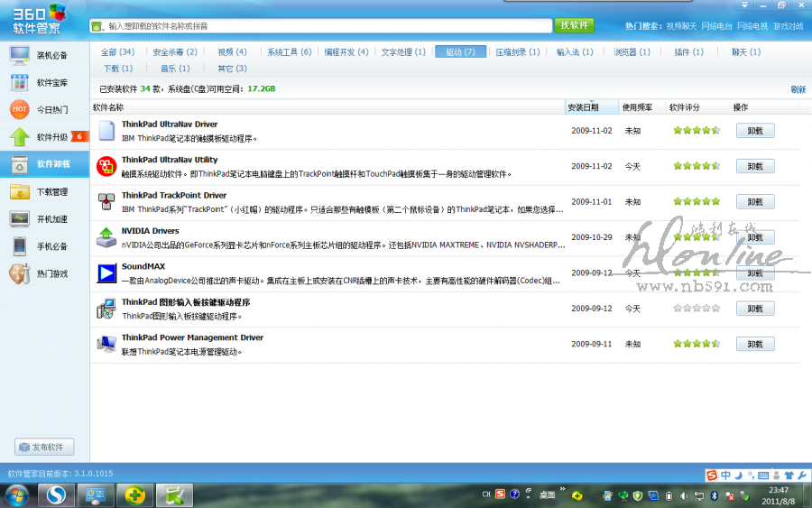The image size is (812, 508).
Task: Open 软件宝库 in the sidebar
Action: click(45, 83)
